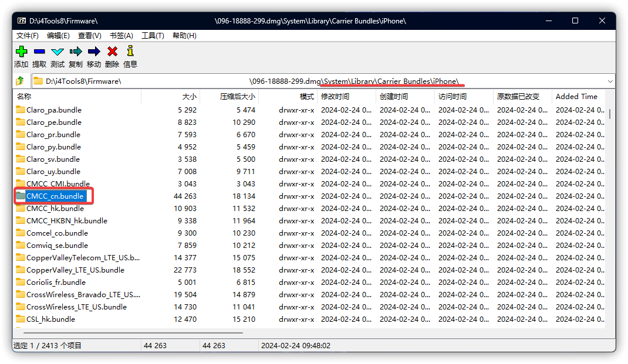Open the 帮助(H) menu
Viewport: 628px width, 364px height.
pos(184,36)
